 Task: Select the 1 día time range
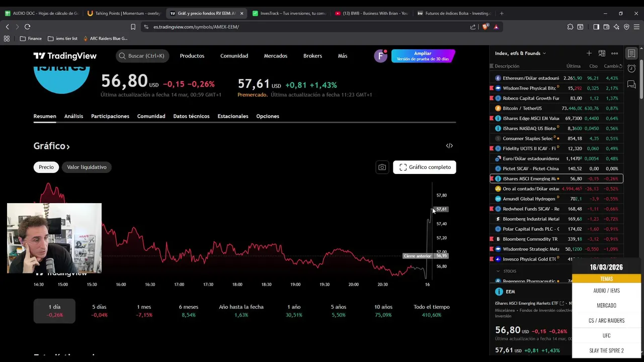click(x=54, y=311)
